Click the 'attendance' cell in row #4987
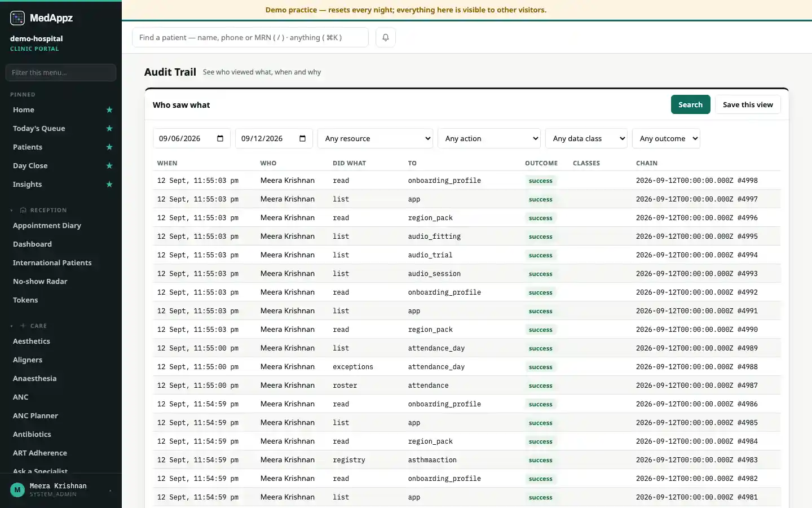This screenshot has width=812, height=508. pyautogui.click(x=429, y=386)
